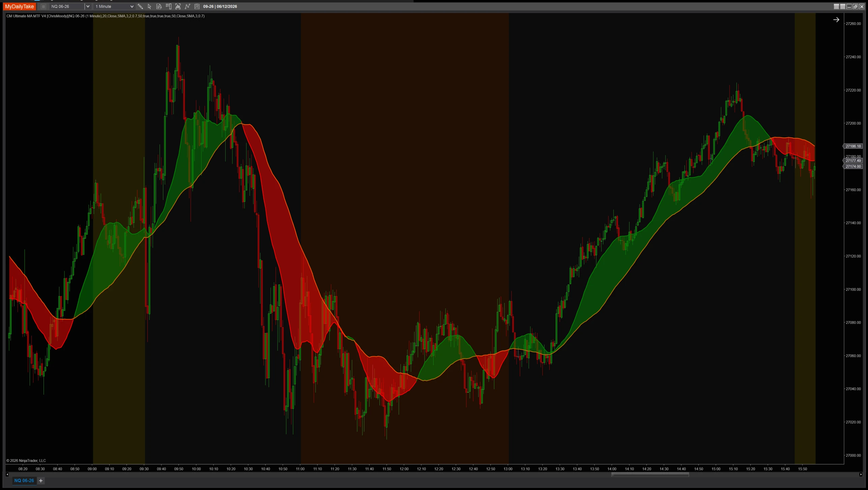The image size is (868, 490).
Task: Click the MyDailyTake button
Action: point(20,6)
